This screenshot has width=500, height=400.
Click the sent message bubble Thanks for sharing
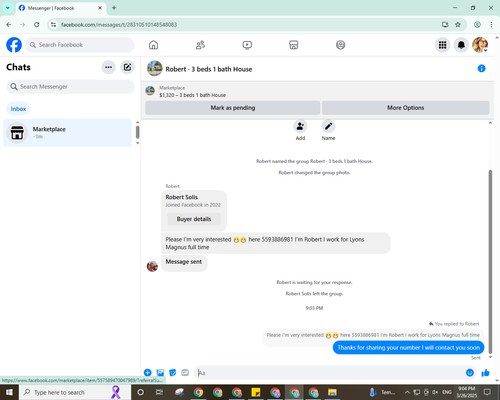point(408,348)
